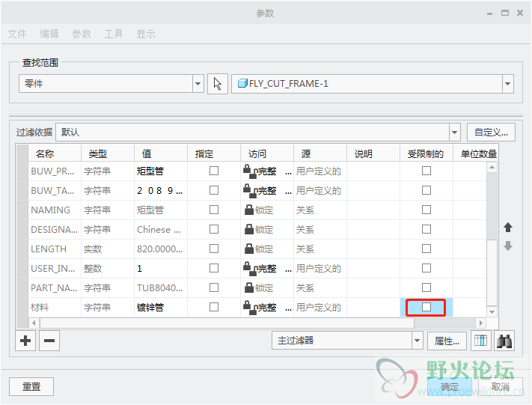Select value cell 820.0000... in LENGTH row
The height and width of the screenshot is (405, 532).
(x=161, y=249)
